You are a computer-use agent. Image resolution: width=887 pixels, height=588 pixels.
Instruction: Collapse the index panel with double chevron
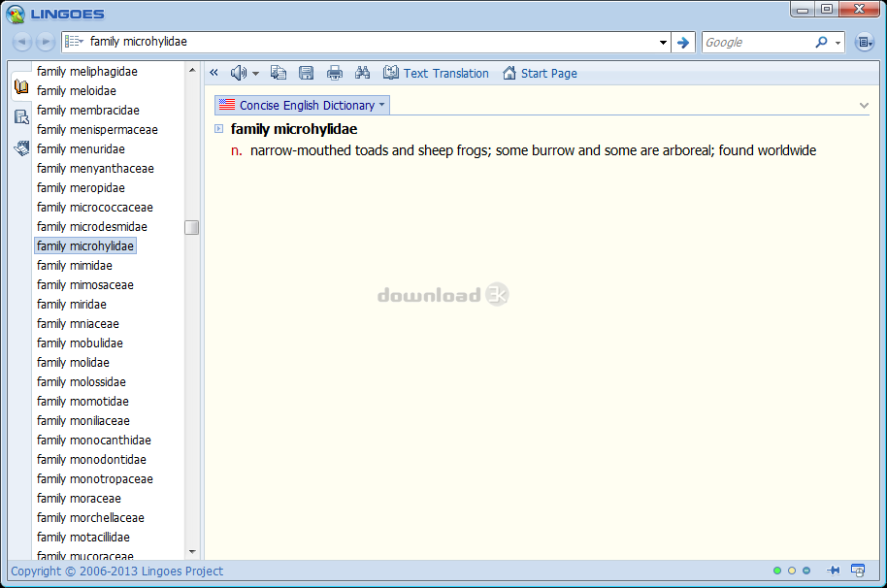click(x=214, y=73)
